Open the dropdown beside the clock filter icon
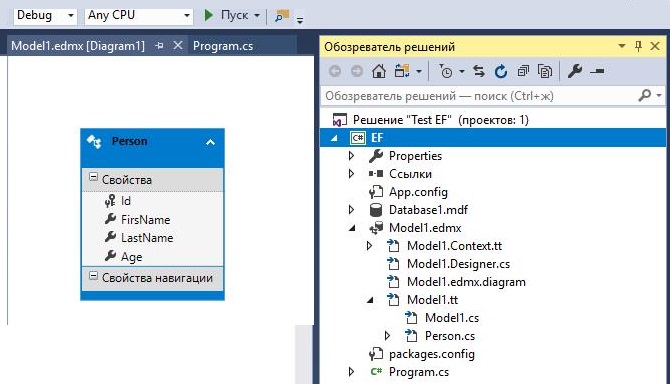The width and height of the screenshot is (670, 384). click(x=462, y=72)
